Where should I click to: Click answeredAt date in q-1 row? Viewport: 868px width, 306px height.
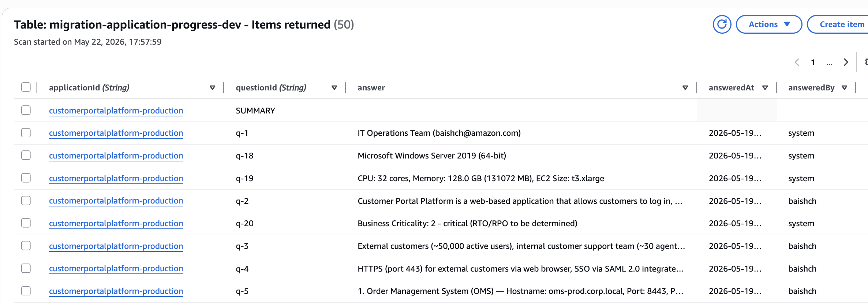click(735, 133)
